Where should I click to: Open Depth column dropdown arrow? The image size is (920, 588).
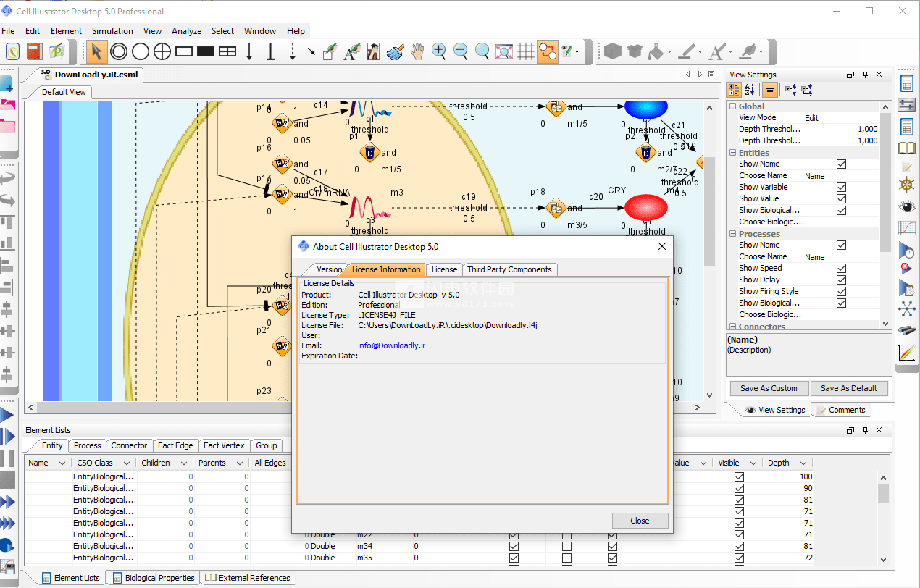(x=803, y=463)
